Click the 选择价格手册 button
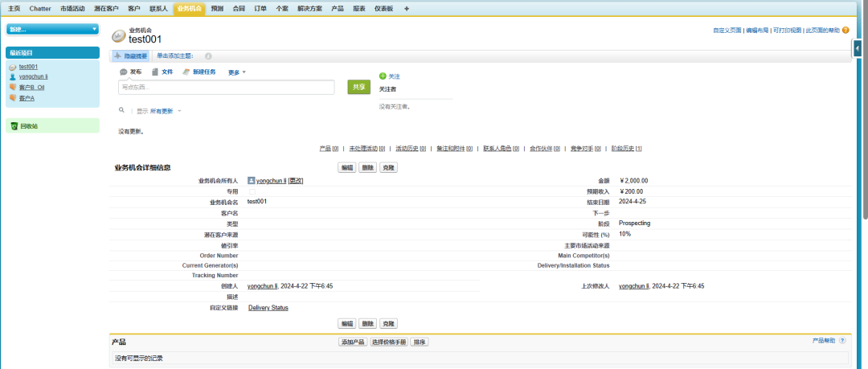Image resolution: width=868 pixels, height=369 pixels. tap(389, 342)
